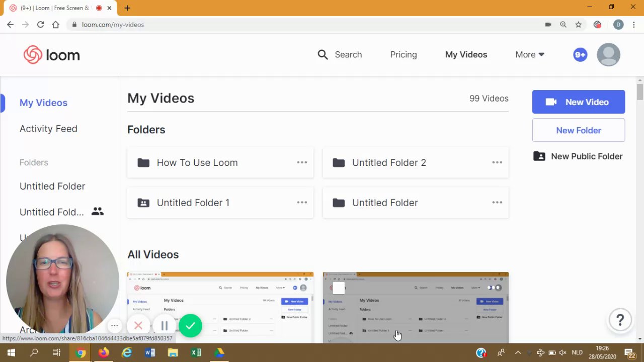Open Windows notification center
This screenshot has width=644, height=362.
[630, 353]
